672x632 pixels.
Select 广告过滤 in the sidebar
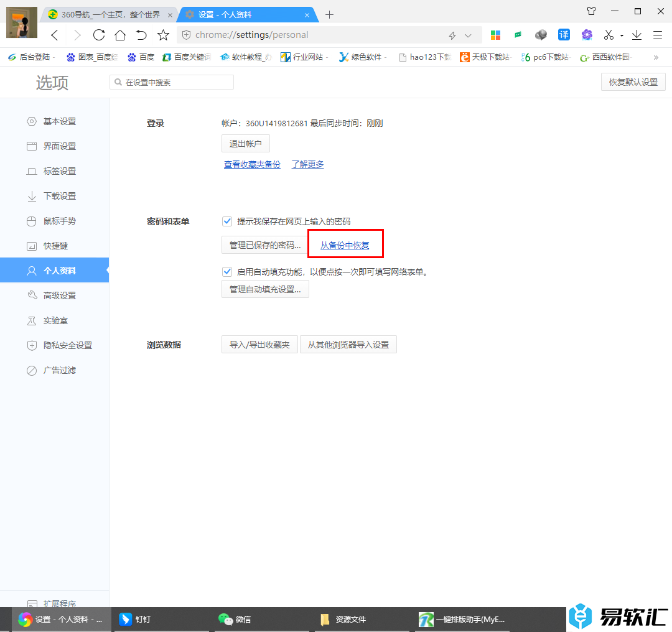click(x=54, y=369)
